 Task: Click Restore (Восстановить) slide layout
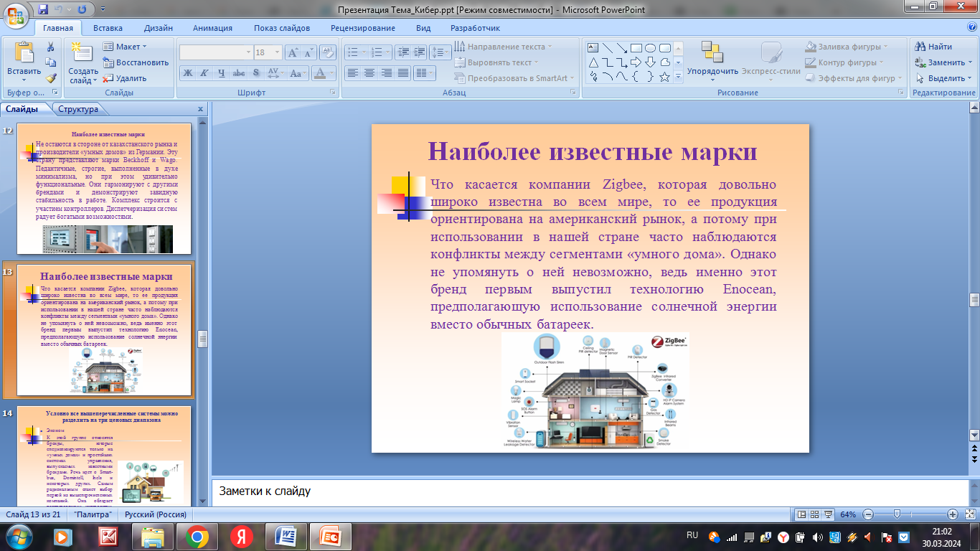pos(136,62)
